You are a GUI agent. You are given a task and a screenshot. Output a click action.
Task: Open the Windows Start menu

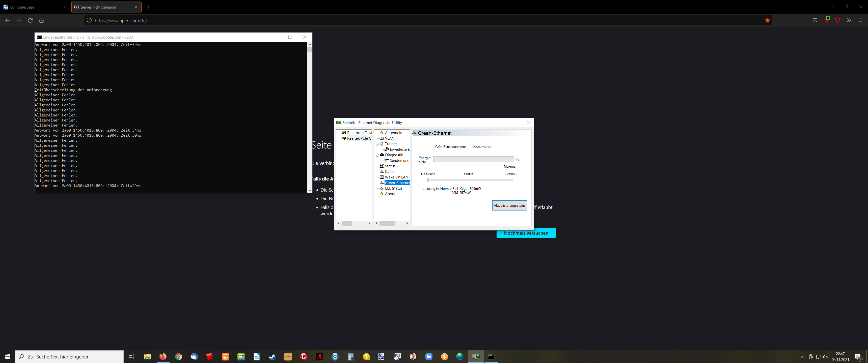[7, 357]
